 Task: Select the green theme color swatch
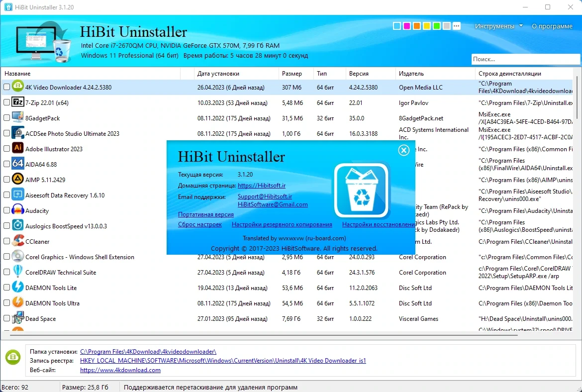[x=437, y=26]
